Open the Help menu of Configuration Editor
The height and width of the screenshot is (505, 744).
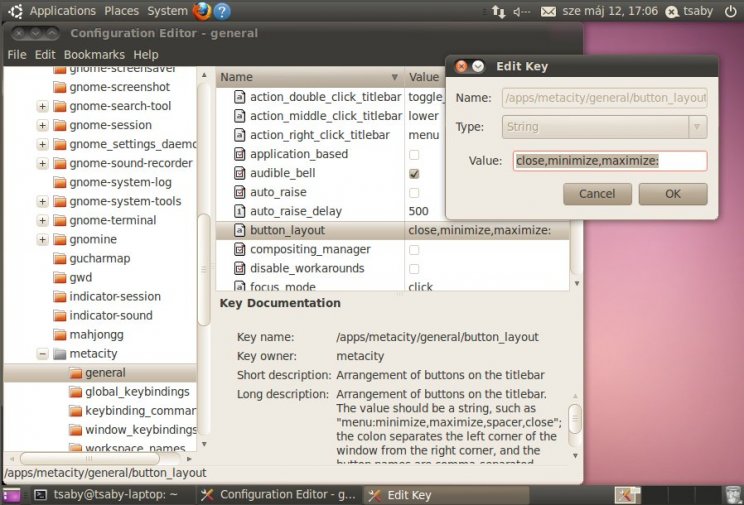pos(146,55)
